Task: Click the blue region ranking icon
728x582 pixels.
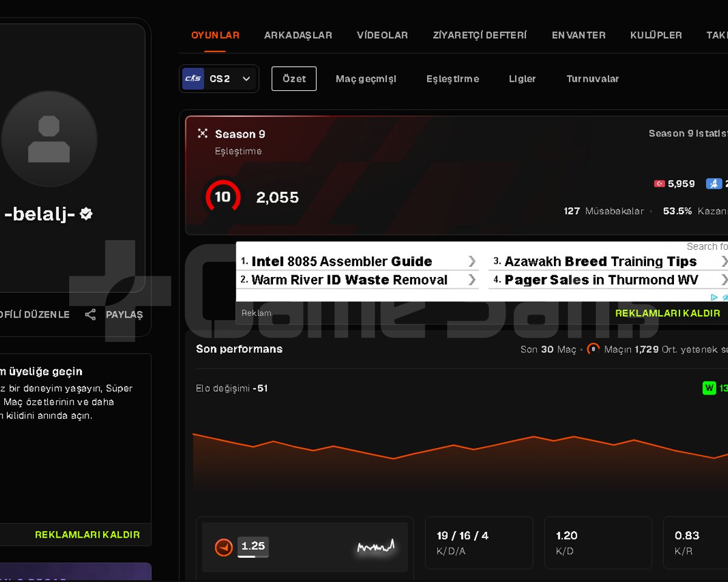Action: pyautogui.click(x=713, y=184)
